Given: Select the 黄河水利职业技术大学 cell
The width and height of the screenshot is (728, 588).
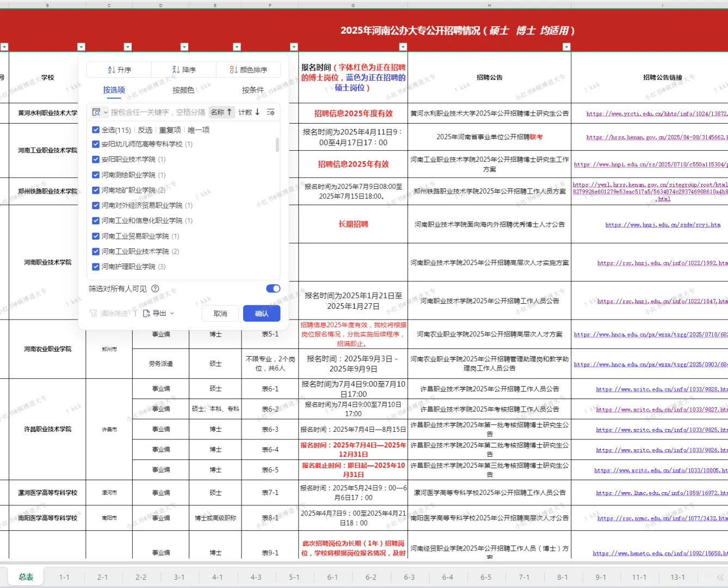Looking at the screenshot, I should (47, 113).
